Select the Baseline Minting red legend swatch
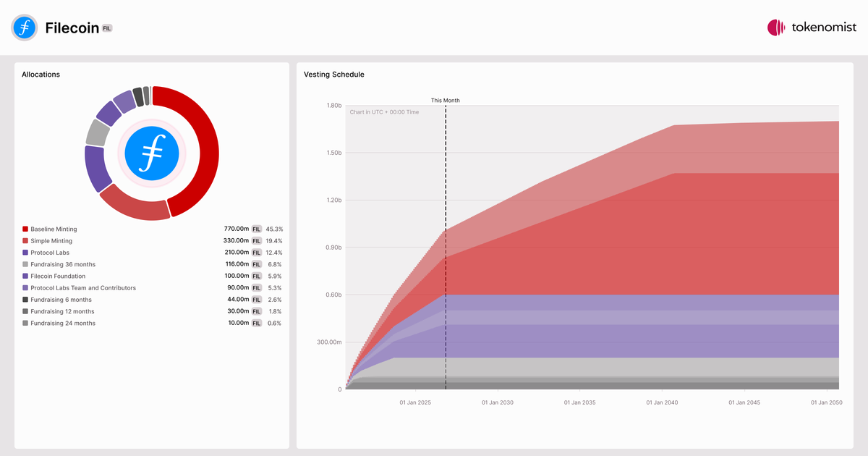The image size is (868, 456). pos(25,229)
